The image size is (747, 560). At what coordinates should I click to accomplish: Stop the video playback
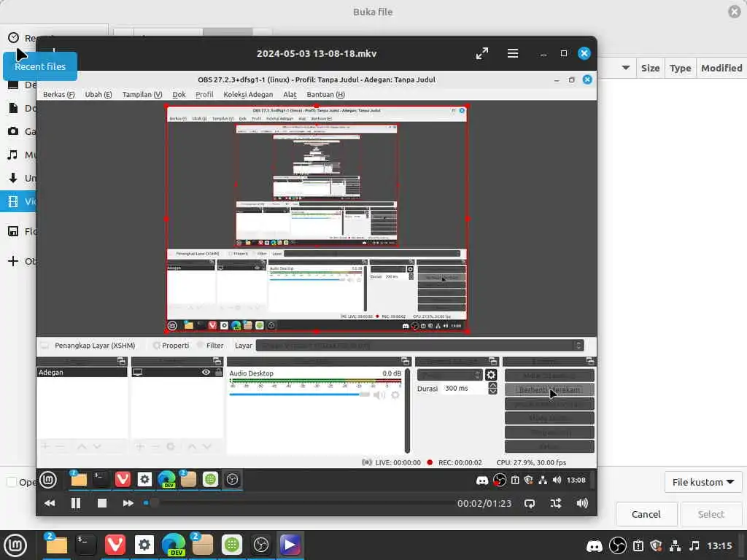point(102,503)
